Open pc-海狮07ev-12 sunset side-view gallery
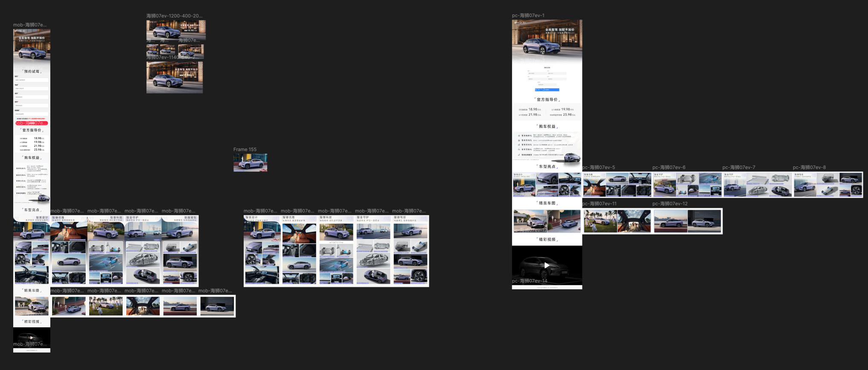Screen dimensions: 868x370 click(687, 221)
